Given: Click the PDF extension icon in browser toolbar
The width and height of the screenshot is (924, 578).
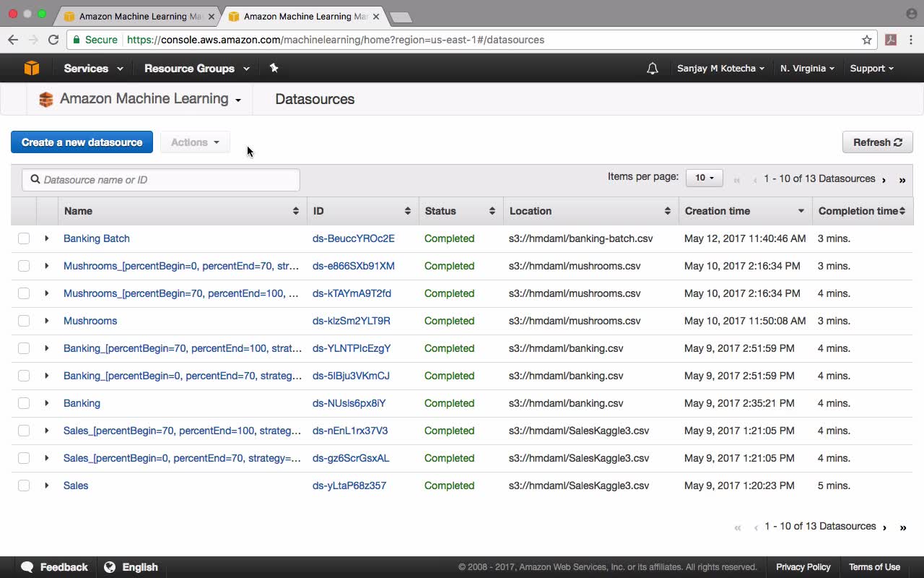Looking at the screenshot, I should (891, 40).
